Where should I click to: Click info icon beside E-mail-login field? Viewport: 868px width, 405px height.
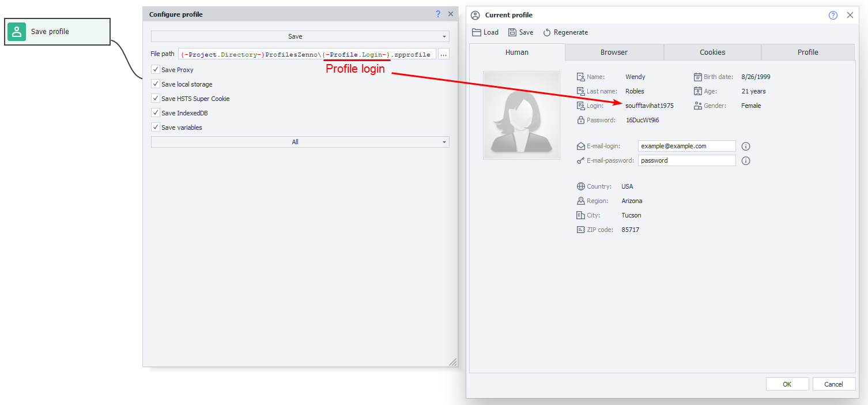[x=745, y=147]
